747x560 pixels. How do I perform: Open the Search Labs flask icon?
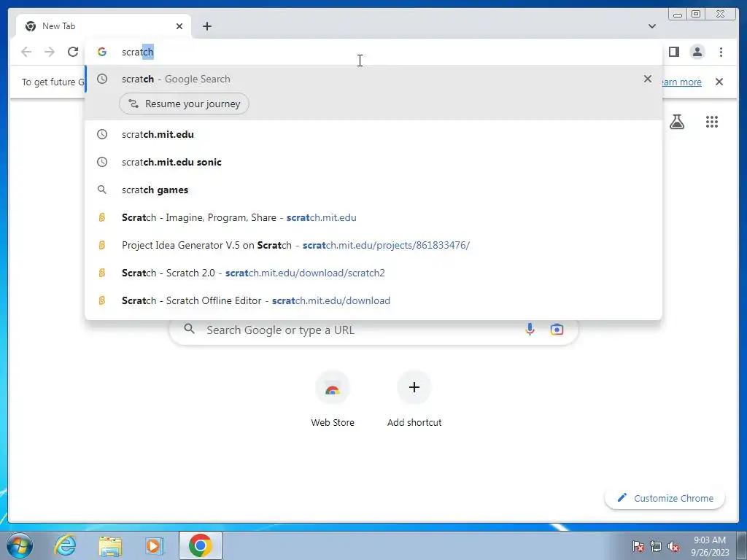tap(676, 122)
